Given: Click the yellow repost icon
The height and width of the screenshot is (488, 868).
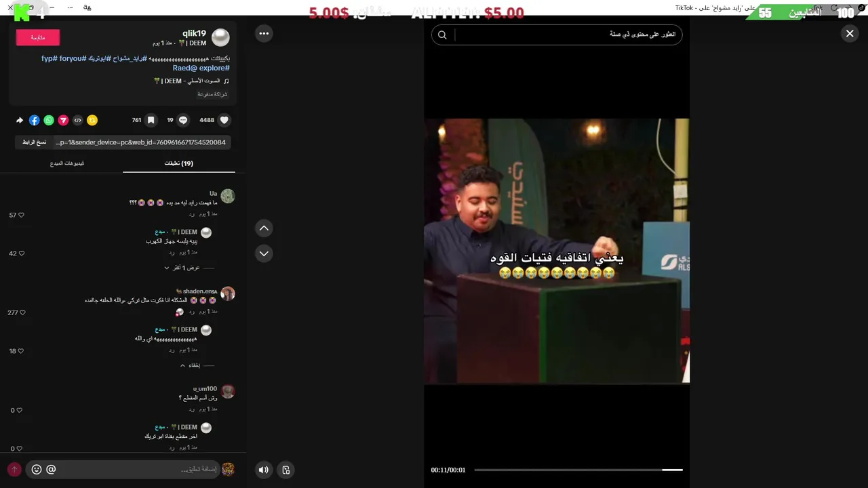Looking at the screenshot, I should pyautogui.click(x=92, y=120).
